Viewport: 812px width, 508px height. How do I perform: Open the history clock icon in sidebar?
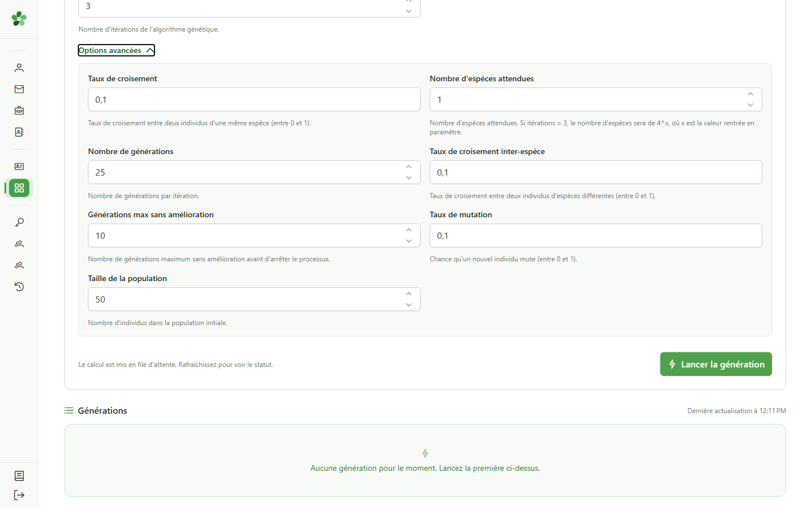pyautogui.click(x=19, y=287)
